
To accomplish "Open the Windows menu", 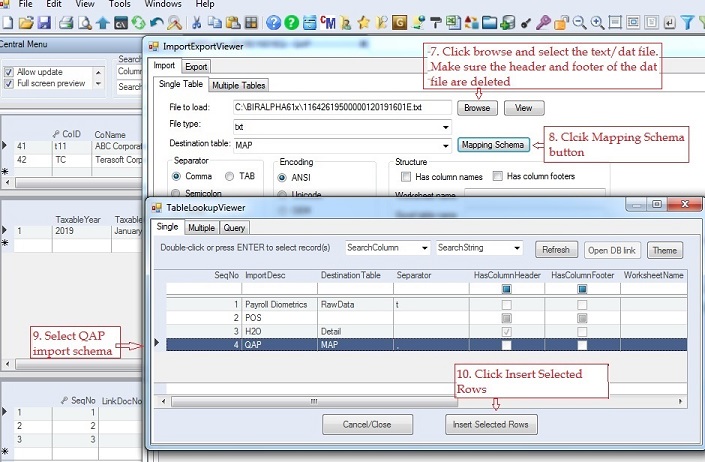I will tap(163, 4).
